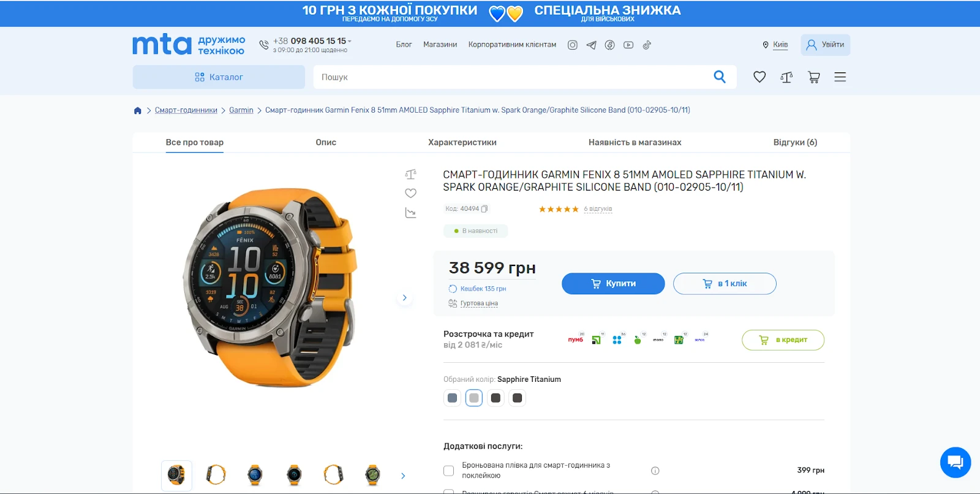The image size is (980, 494).
Task: Open the Відгуки (6) tab
Action: (x=795, y=142)
